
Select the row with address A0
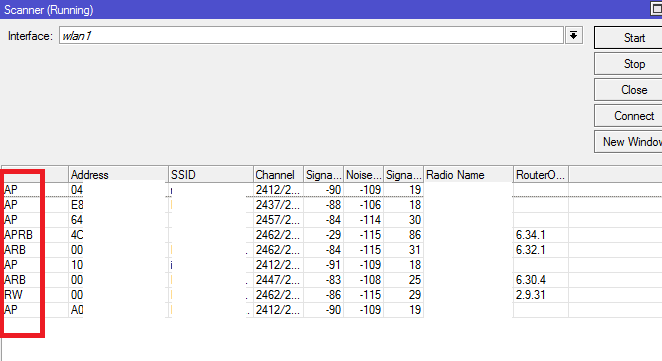[331, 310]
